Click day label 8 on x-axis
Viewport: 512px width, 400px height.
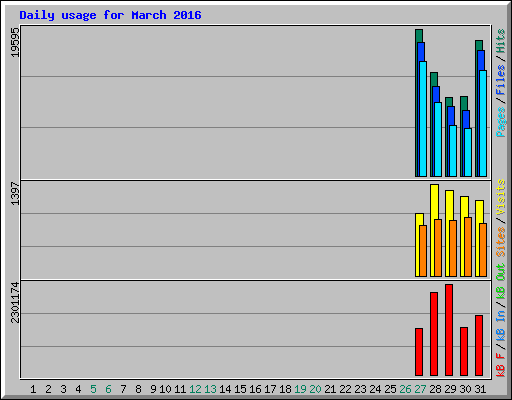tap(138, 389)
